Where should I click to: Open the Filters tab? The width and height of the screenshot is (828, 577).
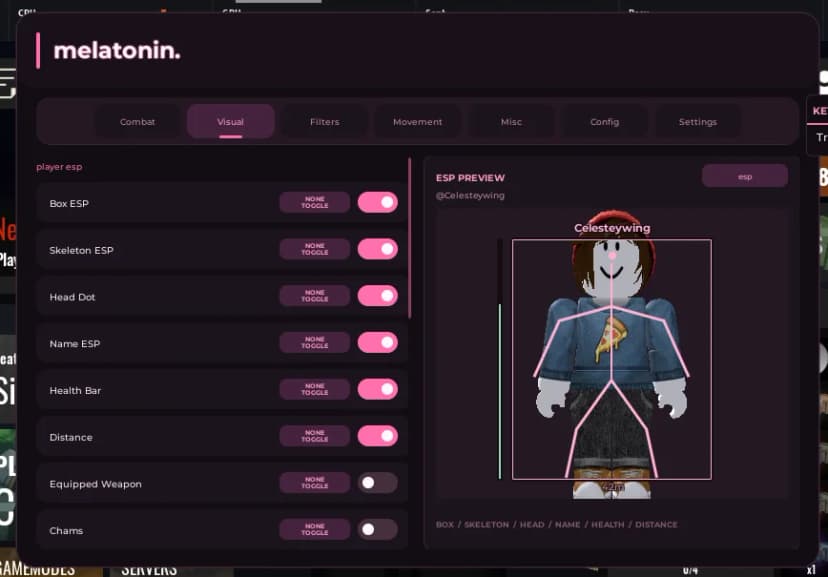(x=324, y=122)
